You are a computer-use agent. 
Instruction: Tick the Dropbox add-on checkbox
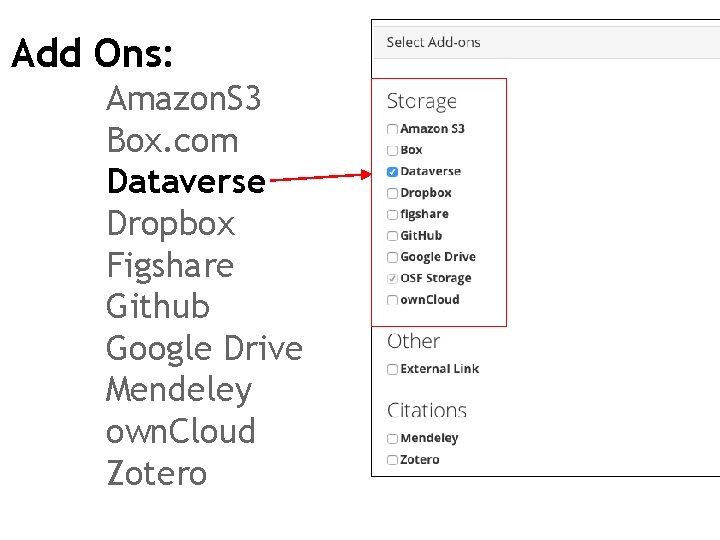[x=393, y=193]
